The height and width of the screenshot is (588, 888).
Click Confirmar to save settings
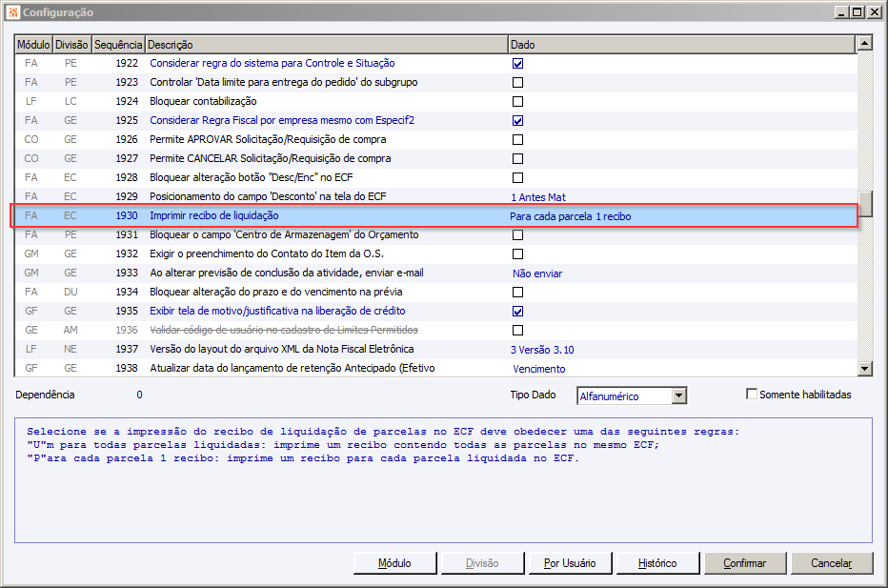point(744,563)
